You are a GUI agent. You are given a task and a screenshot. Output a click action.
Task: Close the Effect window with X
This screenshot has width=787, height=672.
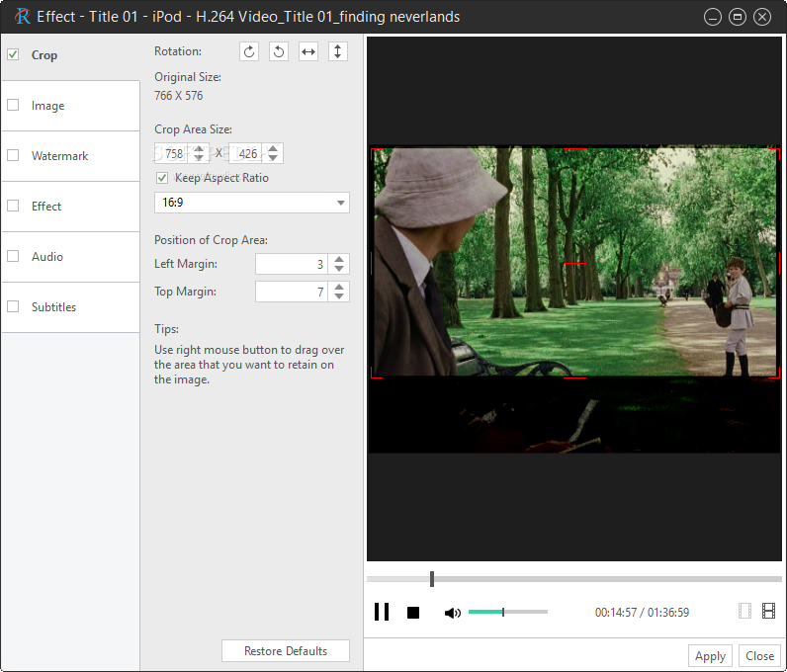762,17
